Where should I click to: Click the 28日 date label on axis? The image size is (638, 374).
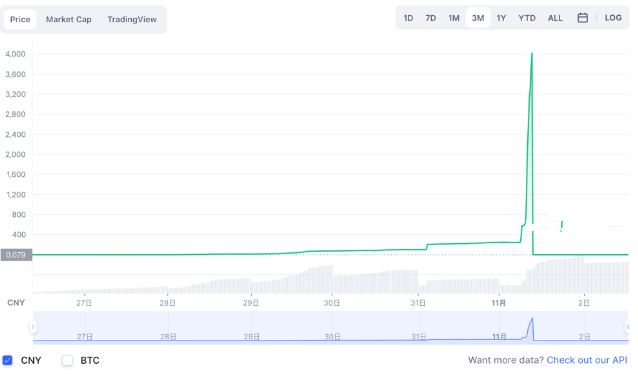coord(167,303)
